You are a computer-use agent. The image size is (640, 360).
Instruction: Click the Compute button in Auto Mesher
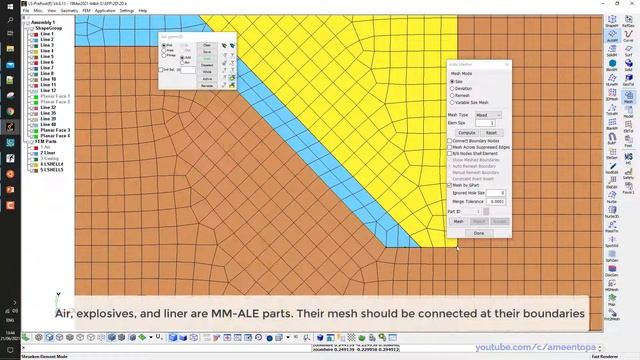(467, 133)
